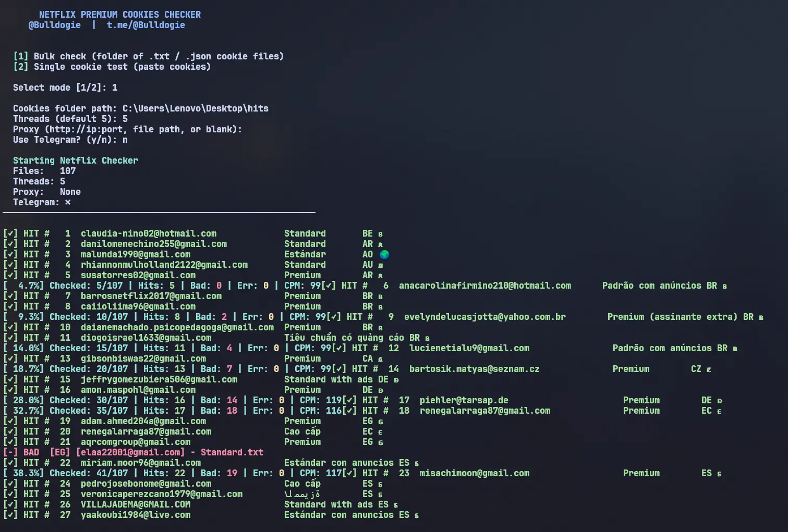
Task: Select the '[1] Bulk check' menu option line
Action: 149,56
